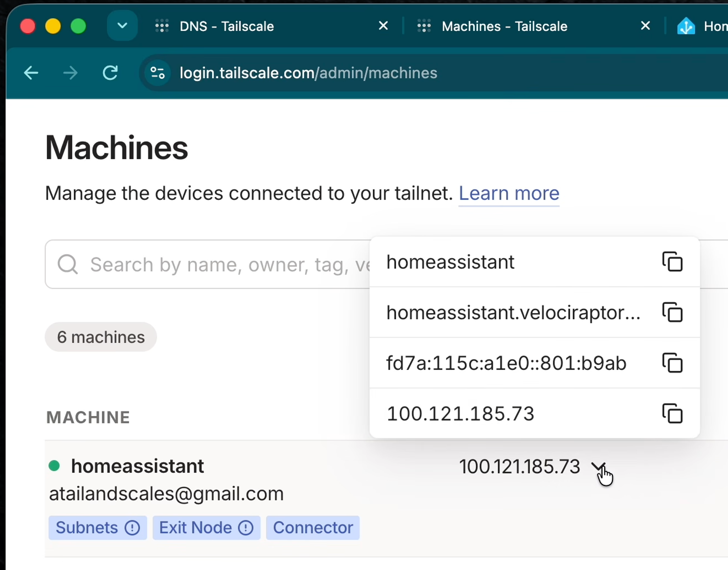Click the Connector badge
The width and height of the screenshot is (728, 570).
[313, 528]
